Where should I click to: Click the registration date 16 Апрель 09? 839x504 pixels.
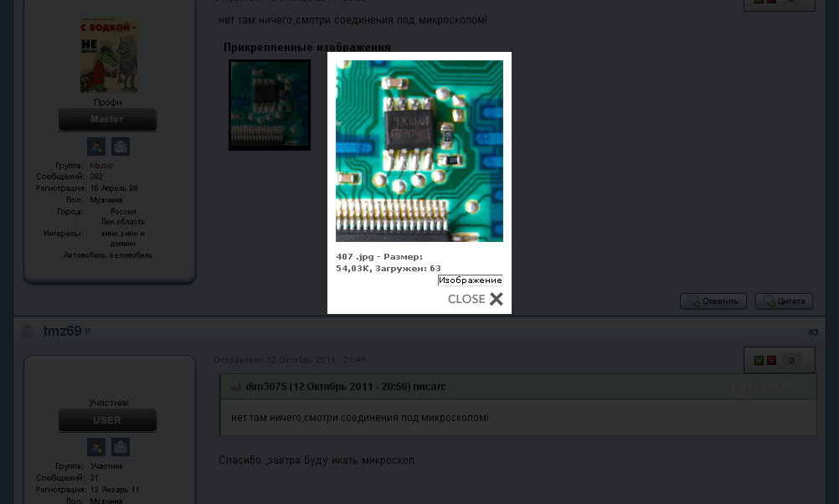pos(114,188)
